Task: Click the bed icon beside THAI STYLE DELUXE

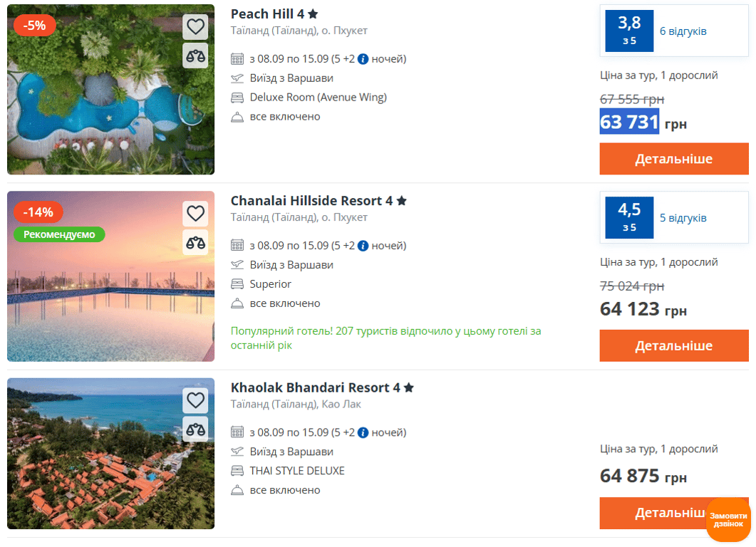Action: pyautogui.click(x=237, y=471)
